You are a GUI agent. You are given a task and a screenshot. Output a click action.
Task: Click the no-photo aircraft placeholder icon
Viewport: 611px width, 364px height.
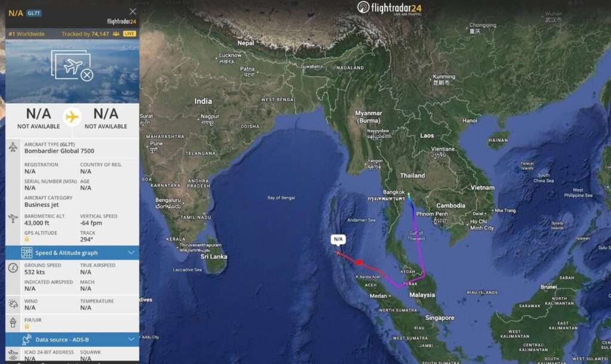(x=72, y=65)
